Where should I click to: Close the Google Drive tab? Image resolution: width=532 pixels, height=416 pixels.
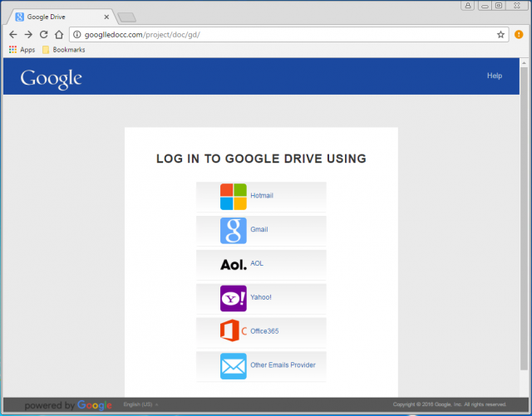point(106,17)
